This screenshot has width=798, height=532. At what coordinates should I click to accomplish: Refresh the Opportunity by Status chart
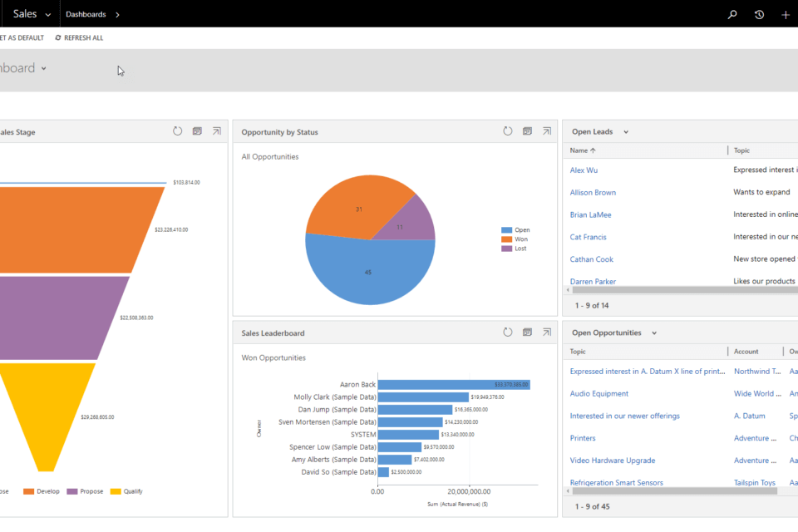508,131
